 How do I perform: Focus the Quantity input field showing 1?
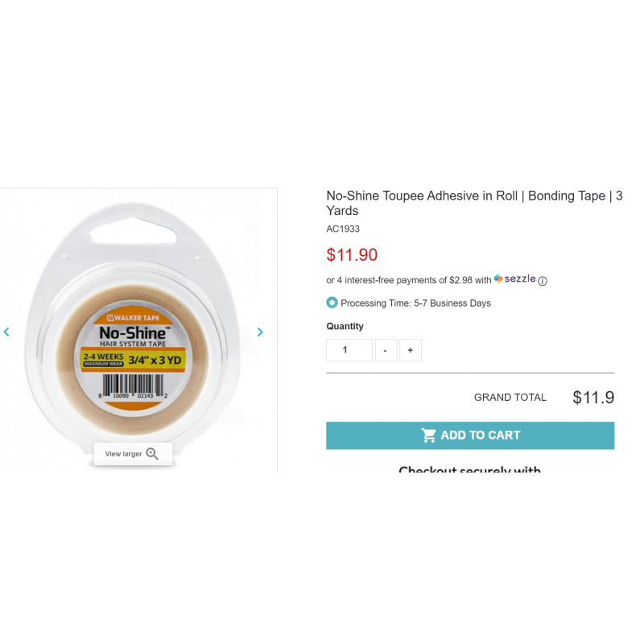[349, 350]
